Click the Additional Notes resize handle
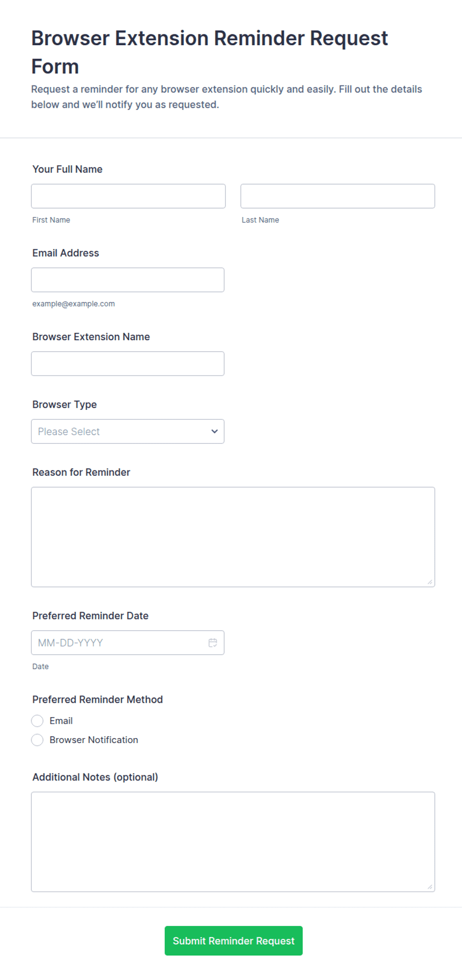 (430, 887)
